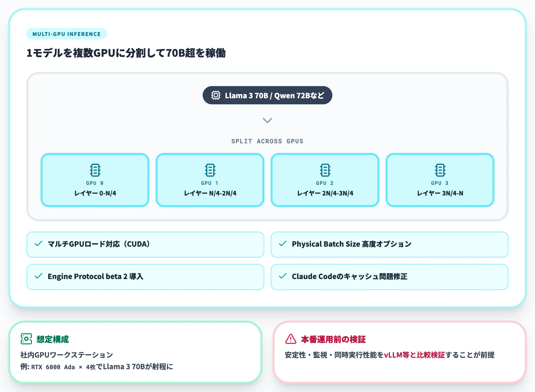Click the GPU 0 memory chip icon
The width and height of the screenshot is (535, 392).
tap(95, 170)
